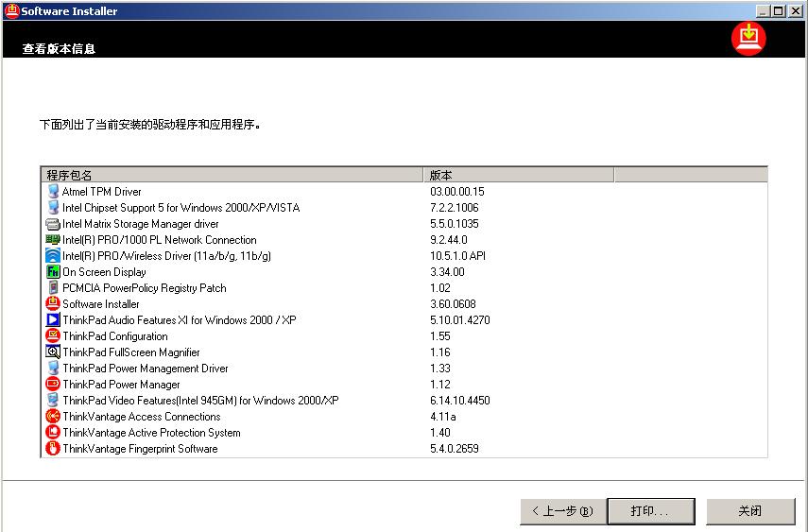Viewport: 808px width, 532px height.
Task: Select ThinkPad FullScreen Magnifier entry
Action: coord(131,352)
